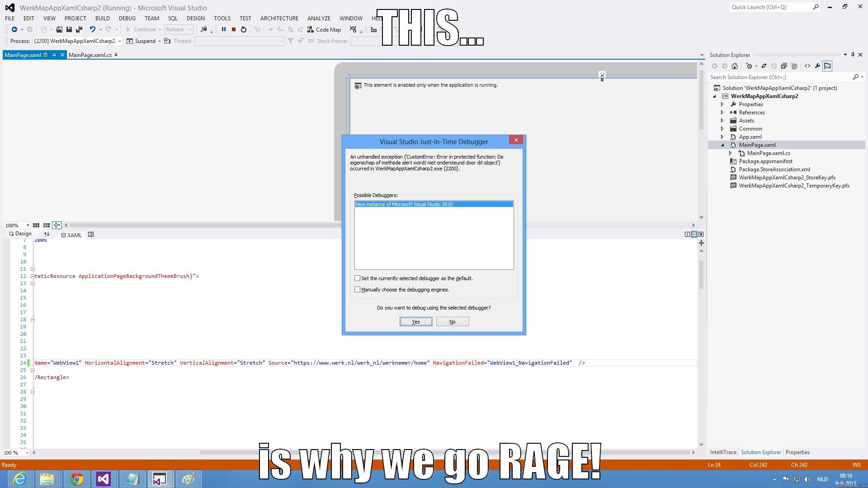Screen dimensions: 868x488
Task: Expand the Properties node
Action: [722, 104]
